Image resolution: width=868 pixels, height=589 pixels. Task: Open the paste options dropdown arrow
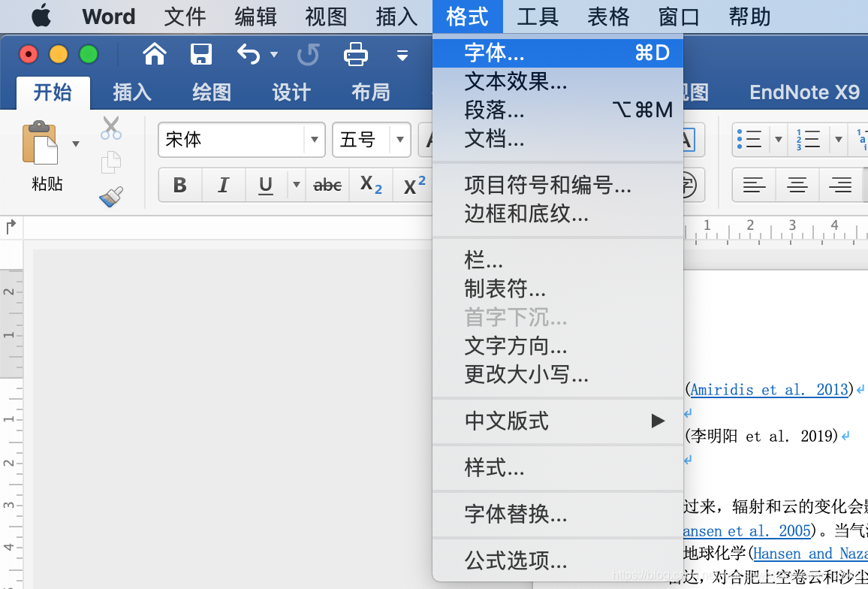pyautogui.click(x=76, y=143)
